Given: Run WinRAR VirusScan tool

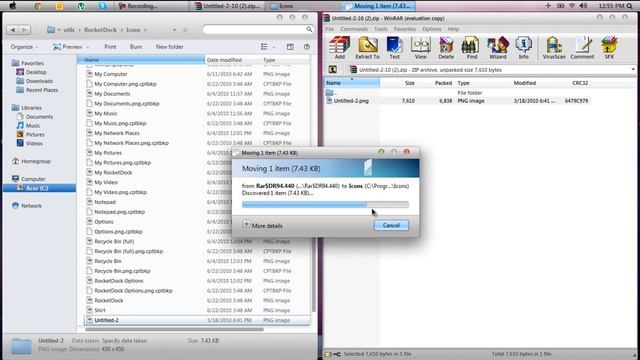Looking at the screenshot, I should [554, 47].
